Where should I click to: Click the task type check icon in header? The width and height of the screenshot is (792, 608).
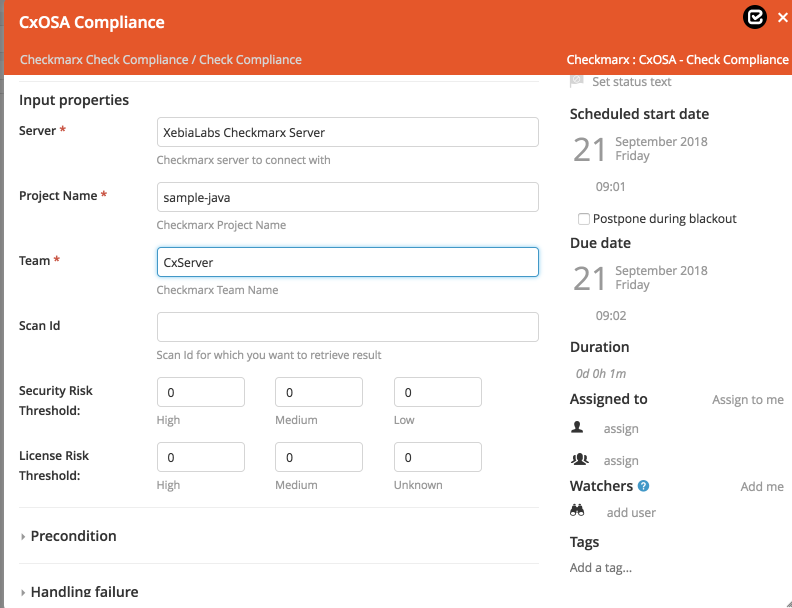pyautogui.click(x=755, y=18)
